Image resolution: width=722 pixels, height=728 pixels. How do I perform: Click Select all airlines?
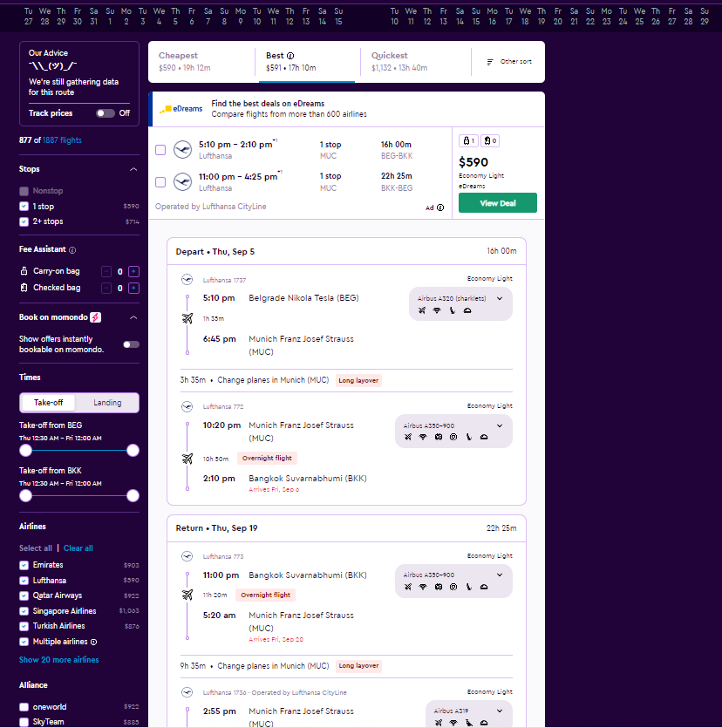click(x=35, y=548)
